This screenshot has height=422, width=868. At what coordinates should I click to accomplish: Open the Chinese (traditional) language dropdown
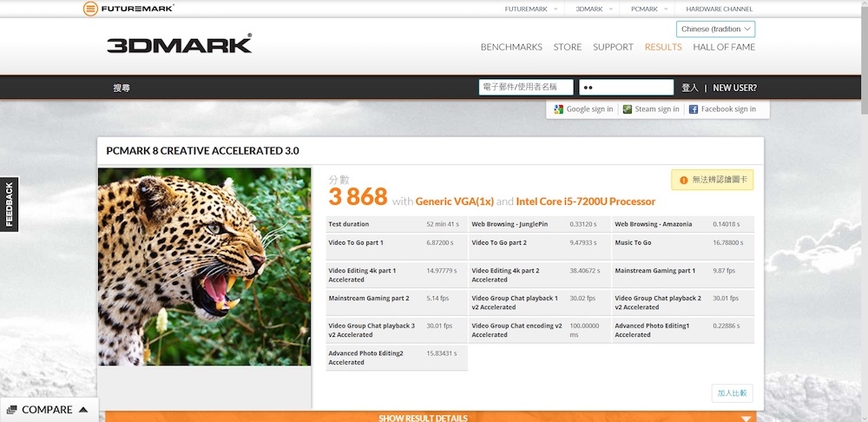pyautogui.click(x=715, y=29)
